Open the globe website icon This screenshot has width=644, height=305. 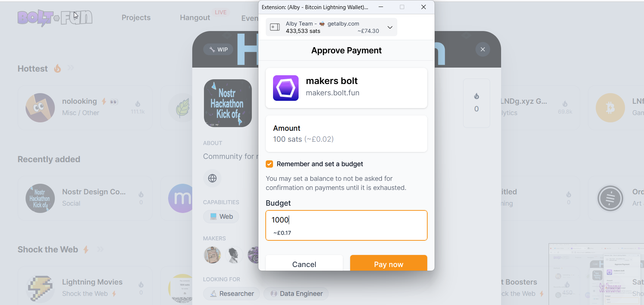tap(212, 178)
